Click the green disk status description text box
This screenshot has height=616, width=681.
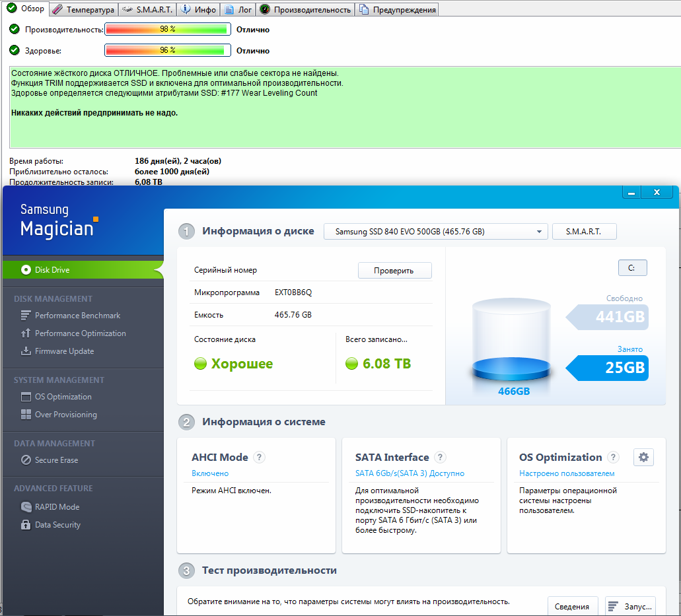click(x=345, y=107)
